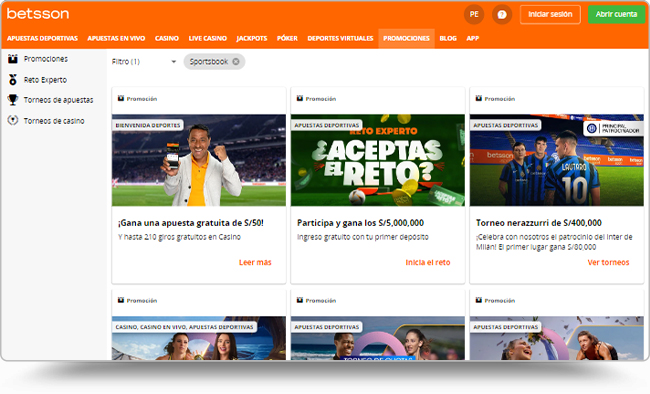650x394 pixels.
Task: Select Torneos de apuestas sidebar item
Action: coord(58,100)
